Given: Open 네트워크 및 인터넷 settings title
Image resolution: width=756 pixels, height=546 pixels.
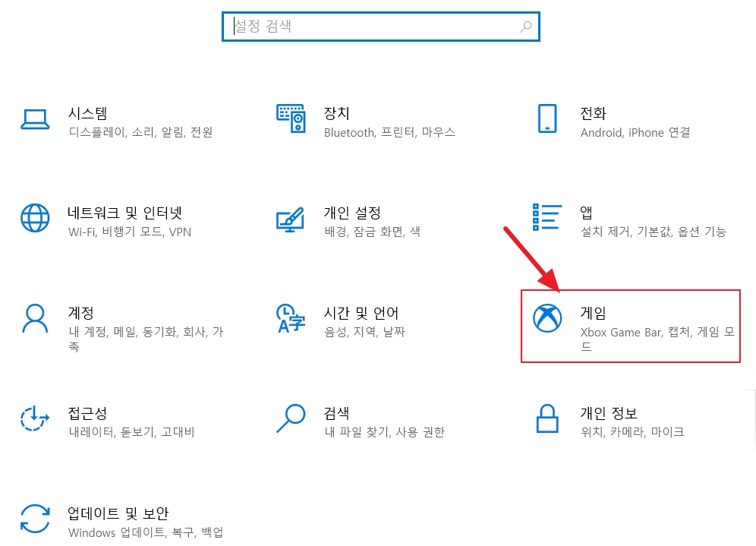Looking at the screenshot, I should (x=125, y=213).
